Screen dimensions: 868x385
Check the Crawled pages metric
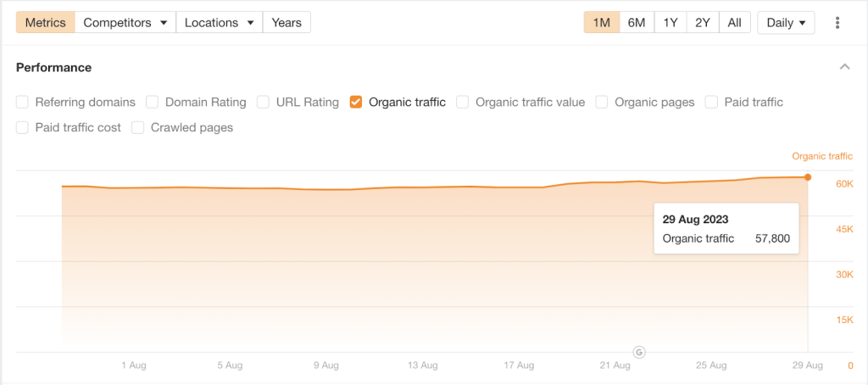[x=138, y=128]
